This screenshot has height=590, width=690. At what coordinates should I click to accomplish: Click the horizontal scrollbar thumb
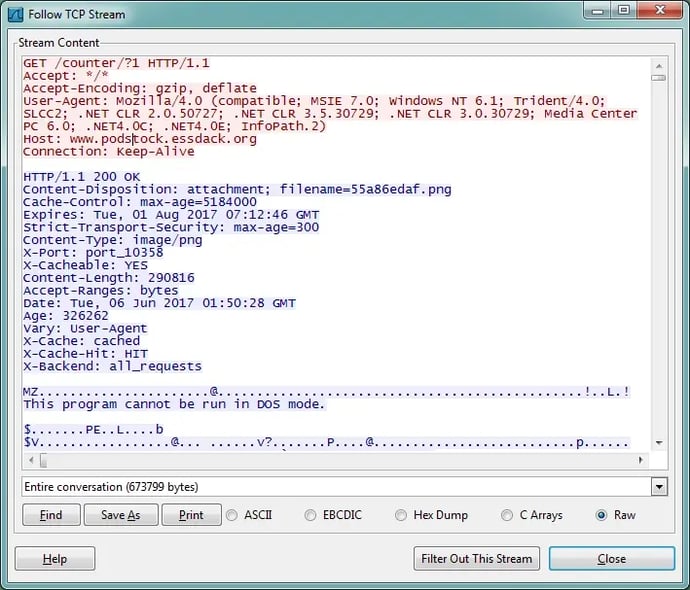[43, 460]
